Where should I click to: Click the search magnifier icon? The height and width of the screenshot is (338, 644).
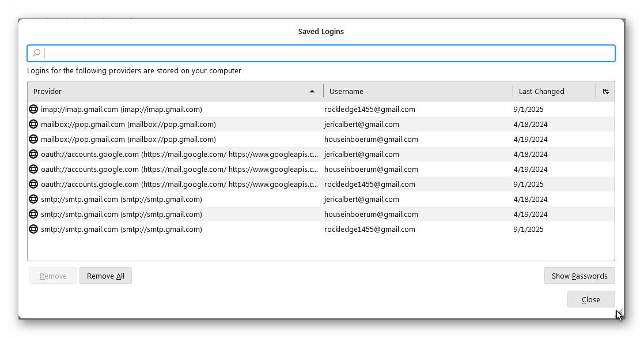point(36,53)
